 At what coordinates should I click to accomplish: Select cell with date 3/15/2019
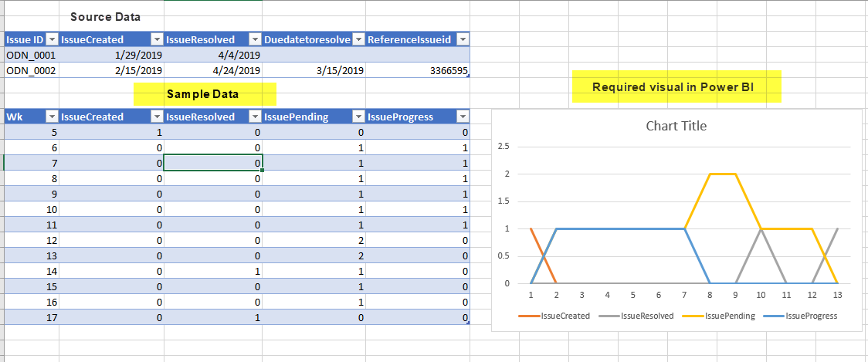(x=314, y=70)
